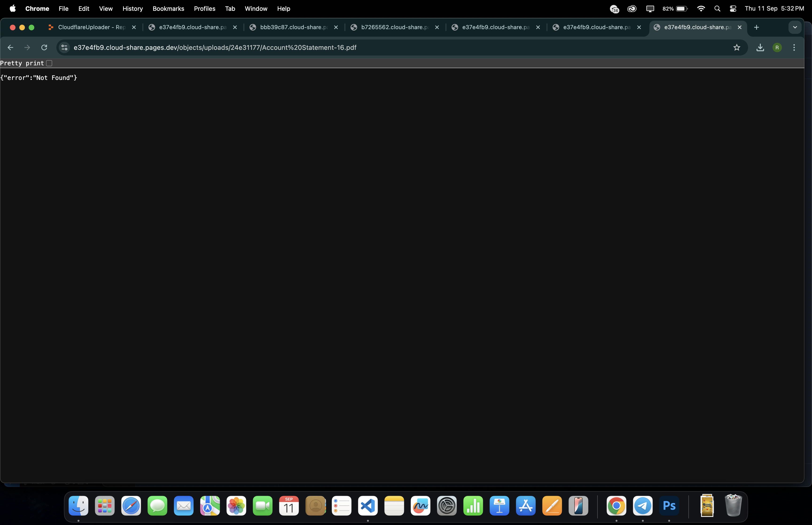Open the Chrome application menu
This screenshot has width=812, height=525.
click(37, 8)
